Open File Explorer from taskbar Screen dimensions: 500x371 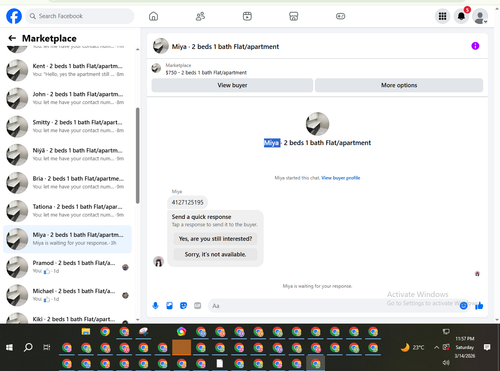pos(86,331)
